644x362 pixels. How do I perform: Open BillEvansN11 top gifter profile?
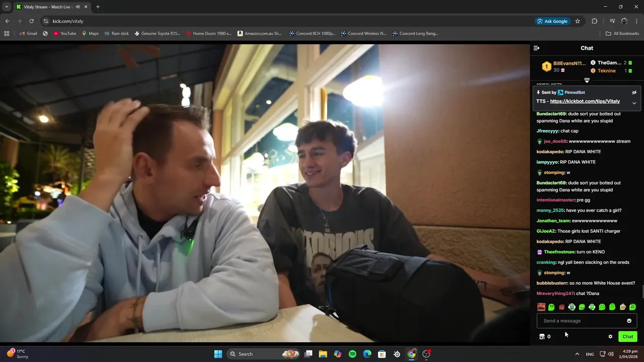coord(570,63)
